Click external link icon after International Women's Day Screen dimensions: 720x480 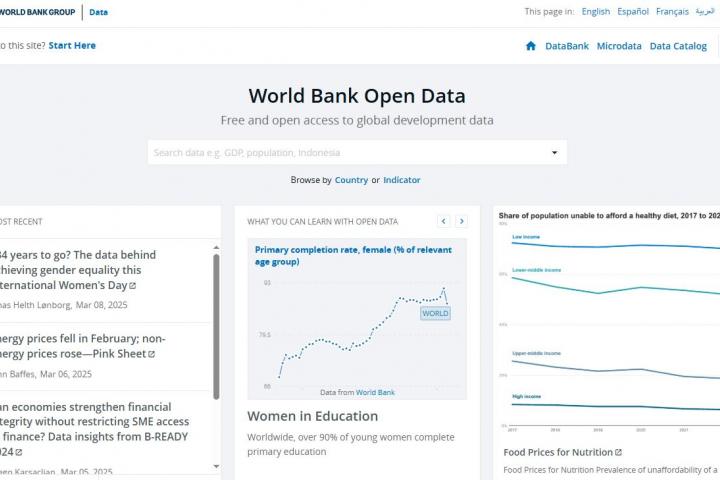(x=133, y=285)
